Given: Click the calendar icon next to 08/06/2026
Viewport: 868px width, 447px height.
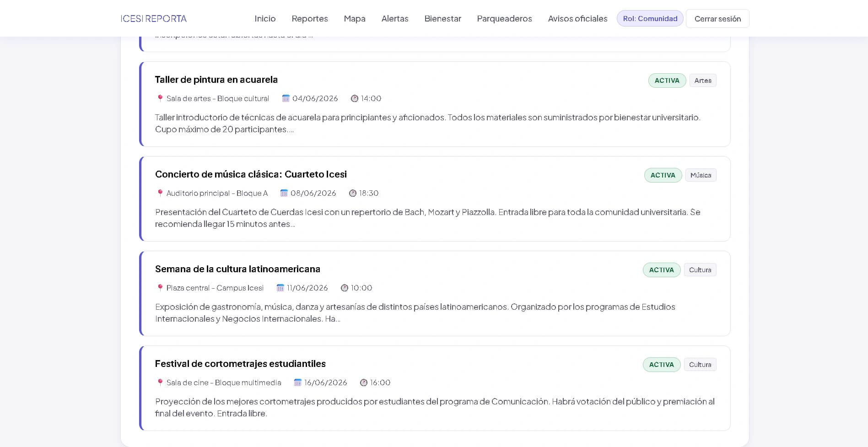Looking at the screenshot, I should [x=284, y=193].
